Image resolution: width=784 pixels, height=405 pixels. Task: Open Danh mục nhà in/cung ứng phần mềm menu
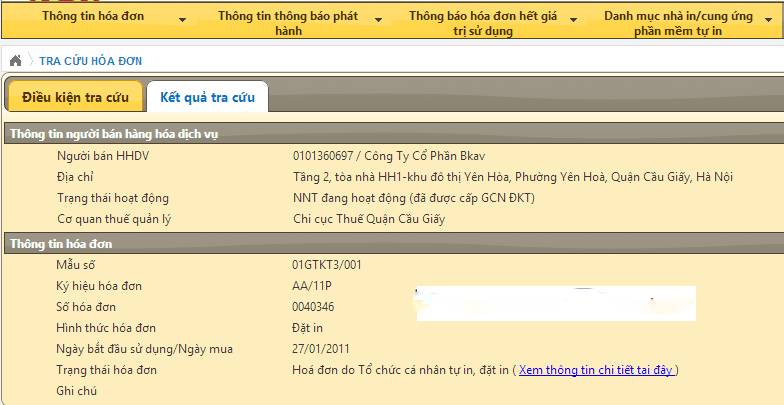point(678,23)
